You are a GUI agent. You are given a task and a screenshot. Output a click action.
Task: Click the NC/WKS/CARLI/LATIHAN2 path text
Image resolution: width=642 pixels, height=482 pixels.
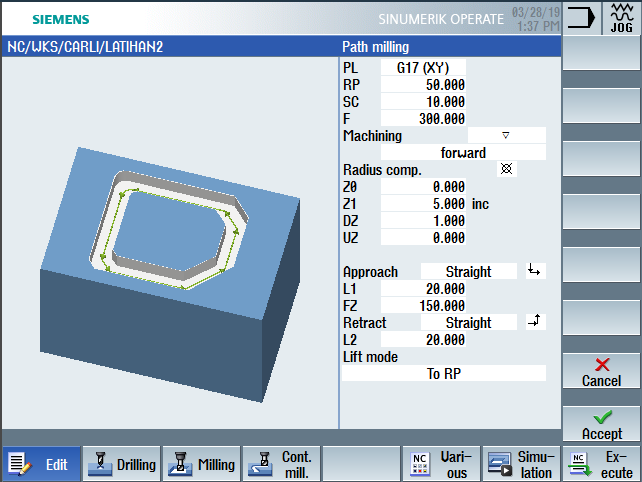(x=85, y=46)
